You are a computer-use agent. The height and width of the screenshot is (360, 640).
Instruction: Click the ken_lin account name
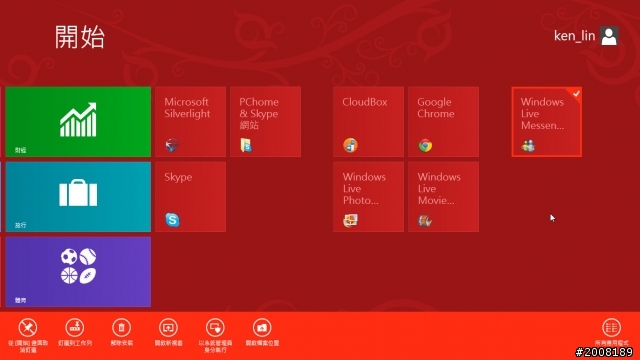click(574, 36)
